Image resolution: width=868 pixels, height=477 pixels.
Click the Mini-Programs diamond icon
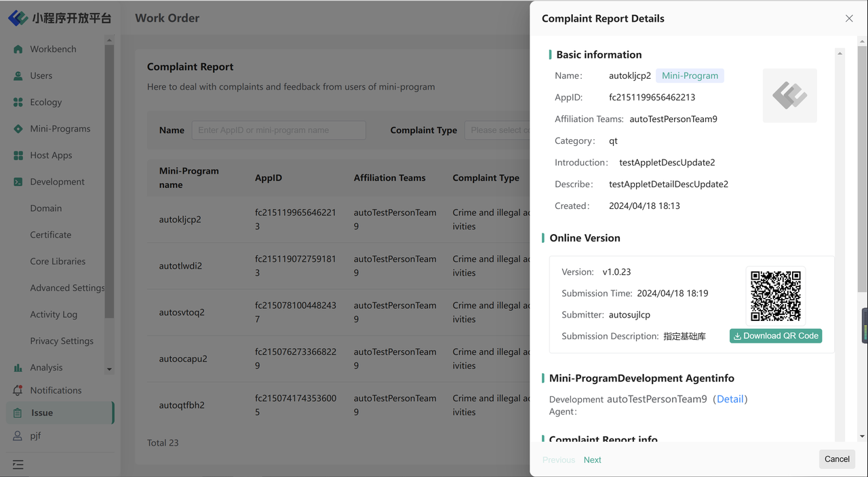pyautogui.click(x=18, y=129)
